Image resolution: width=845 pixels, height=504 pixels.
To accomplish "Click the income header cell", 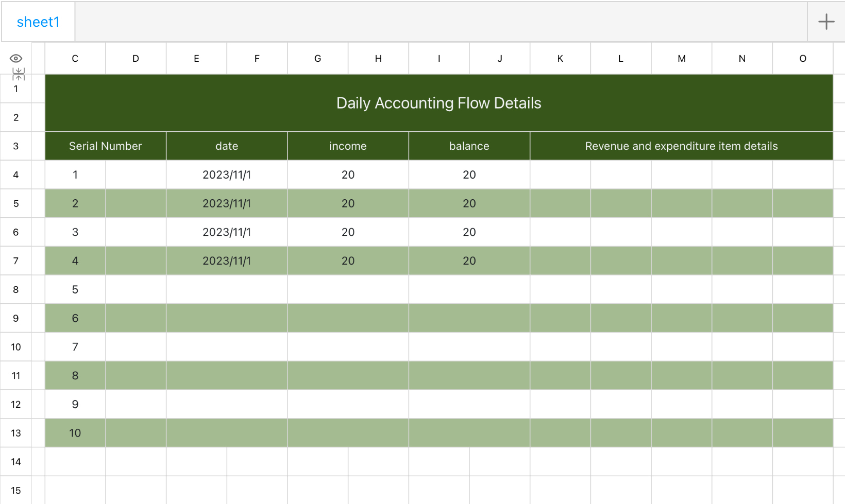I will coord(348,146).
